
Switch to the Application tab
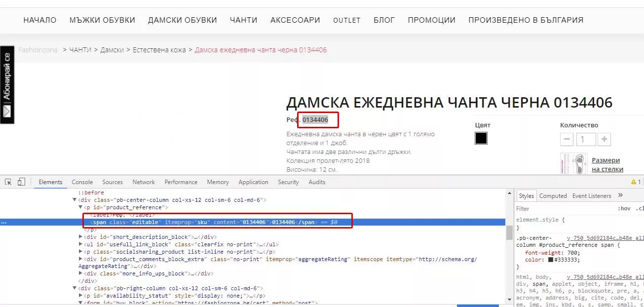[x=253, y=182]
